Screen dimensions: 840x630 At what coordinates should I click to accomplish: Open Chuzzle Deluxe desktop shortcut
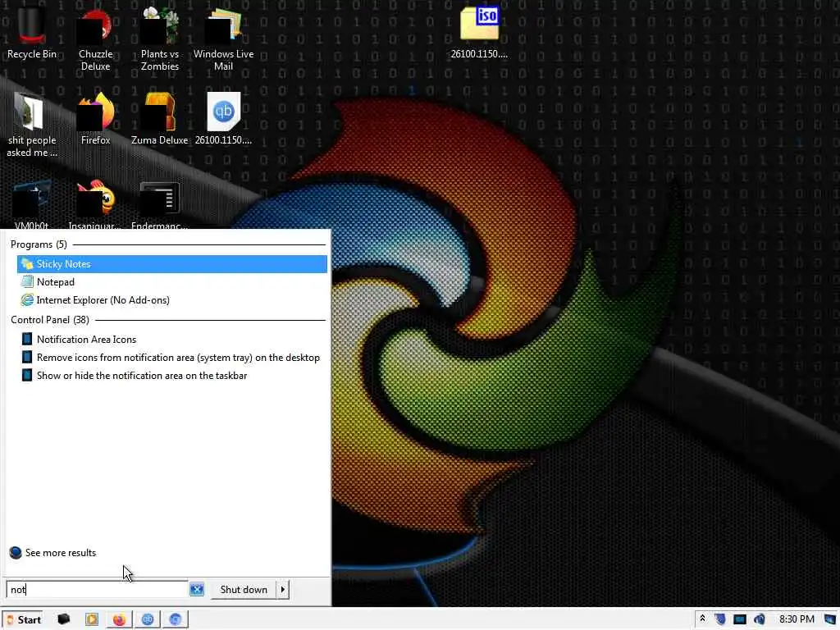[x=95, y=40]
